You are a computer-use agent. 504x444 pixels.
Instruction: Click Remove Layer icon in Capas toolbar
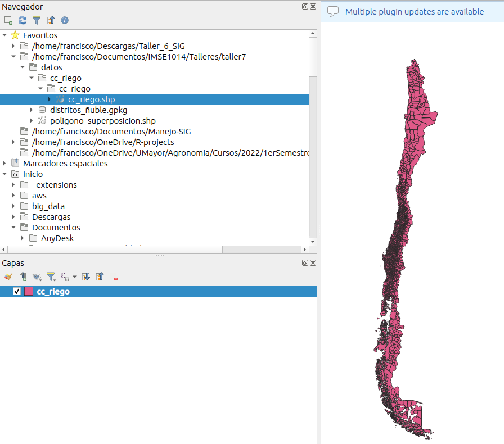[x=114, y=277]
